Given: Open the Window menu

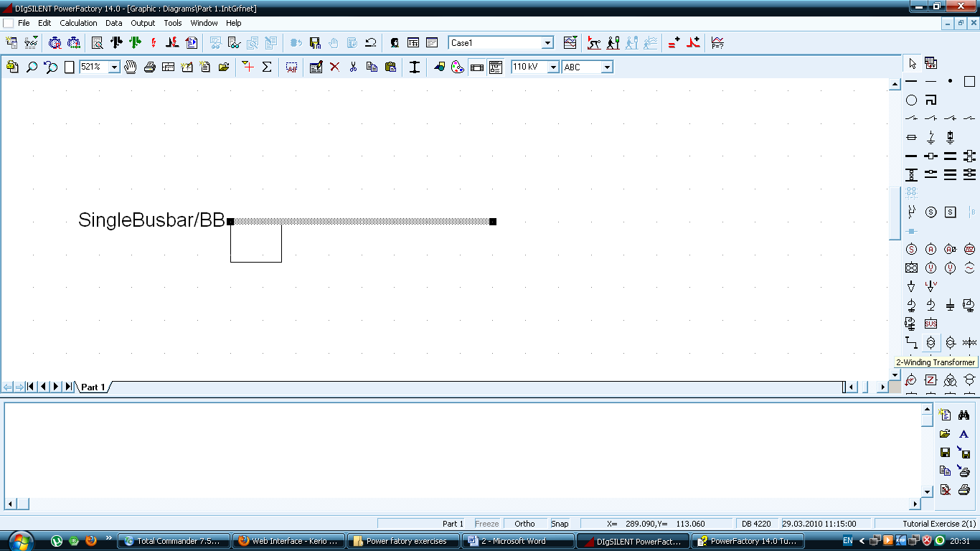Looking at the screenshot, I should click(204, 23).
